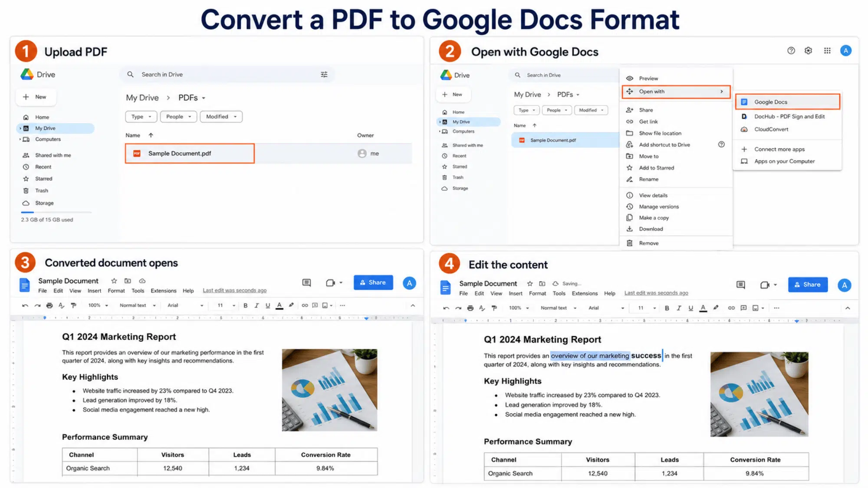This screenshot has width=868, height=488.
Task: Choose Connect more apps in the submenu
Action: click(779, 149)
